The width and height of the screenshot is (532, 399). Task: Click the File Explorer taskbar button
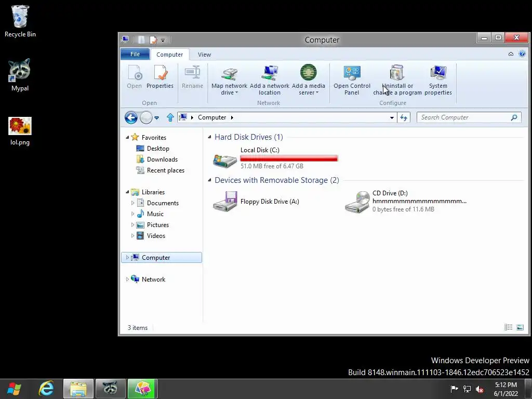[78, 389]
